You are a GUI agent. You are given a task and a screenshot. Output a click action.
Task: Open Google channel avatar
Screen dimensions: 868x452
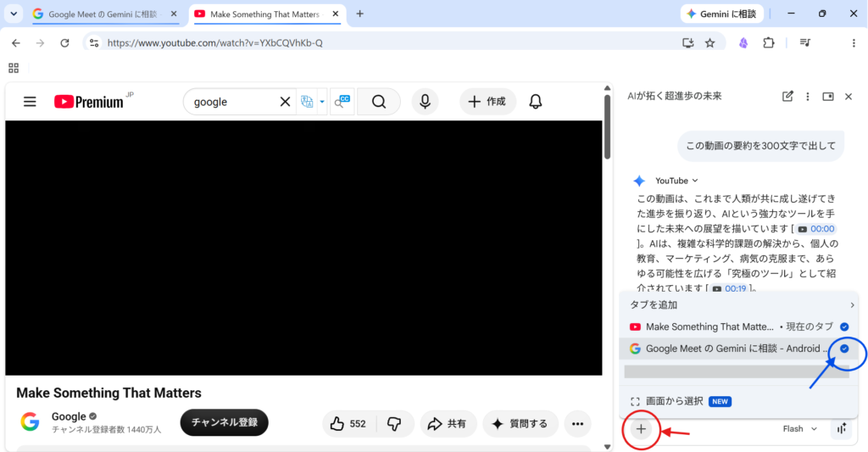coord(30,422)
